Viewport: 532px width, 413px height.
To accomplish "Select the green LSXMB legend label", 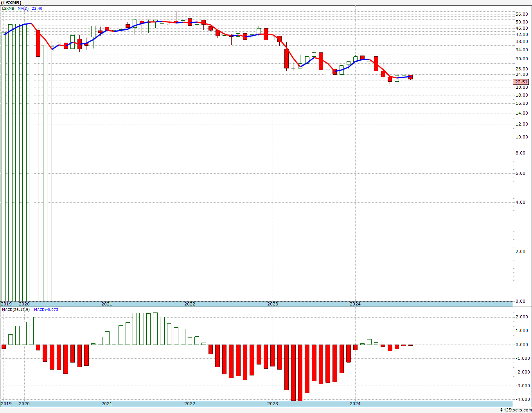I will pyautogui.click(x=8, y=9).
